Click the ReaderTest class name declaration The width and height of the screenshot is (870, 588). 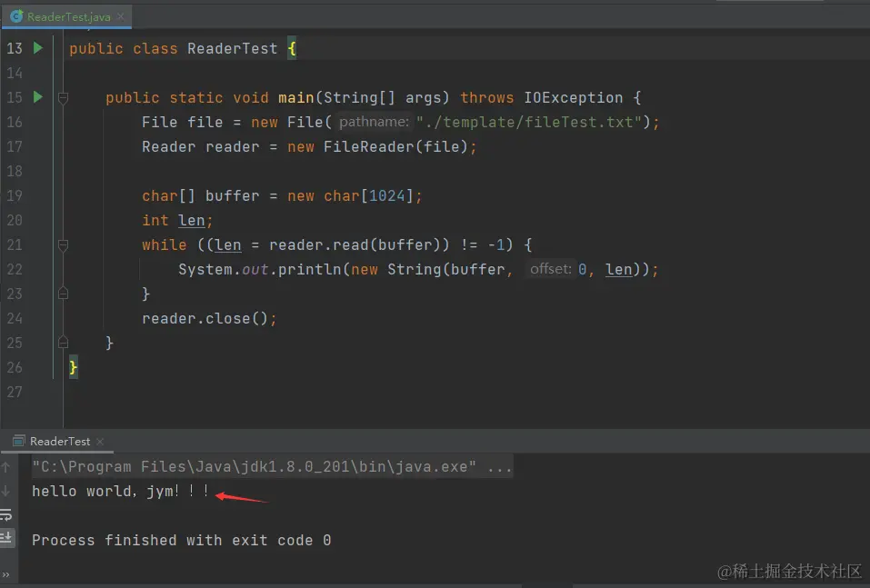pos(232,48)
